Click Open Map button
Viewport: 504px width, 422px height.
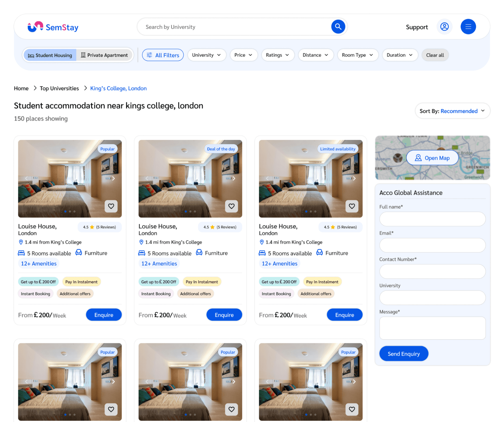click(x=432, y=158)
